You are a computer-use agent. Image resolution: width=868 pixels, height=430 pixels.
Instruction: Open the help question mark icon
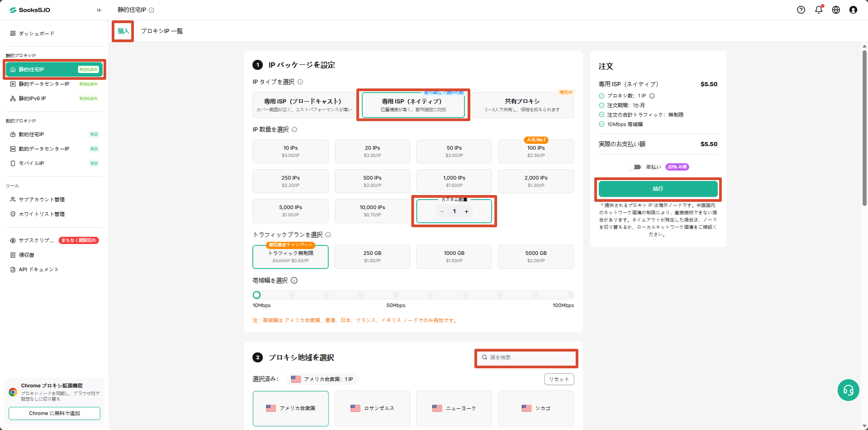801,10
